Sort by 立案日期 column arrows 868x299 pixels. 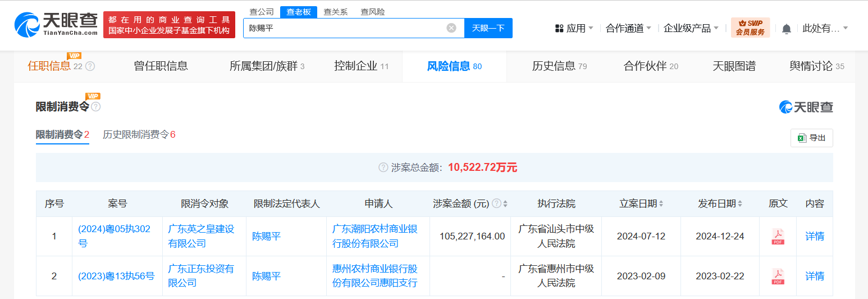[x=661, y=204]
